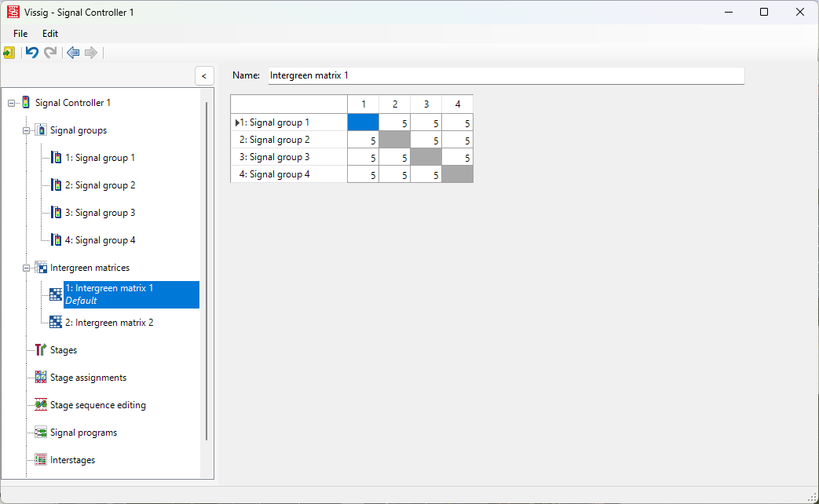The image size is (819, 504).
Task: Select the Stages icon in tree
Action: coord(41,350)
